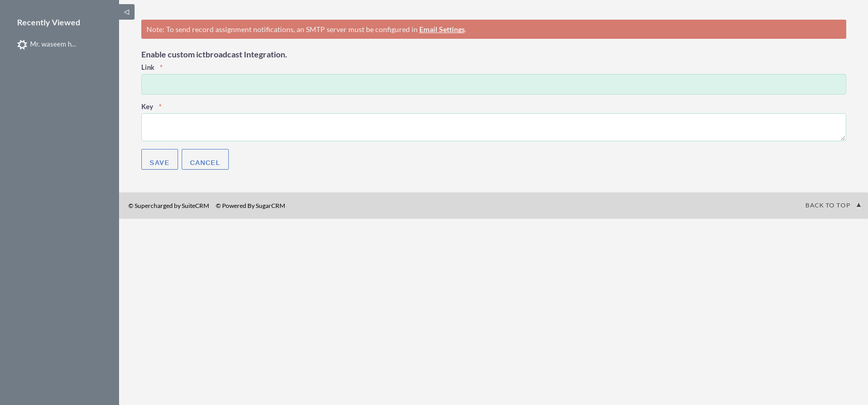Image resolution: width=868 pixels, height=405 pixels.
Task: Cancel the integration form
Action: pyautogui.click(x=205, y=159)
